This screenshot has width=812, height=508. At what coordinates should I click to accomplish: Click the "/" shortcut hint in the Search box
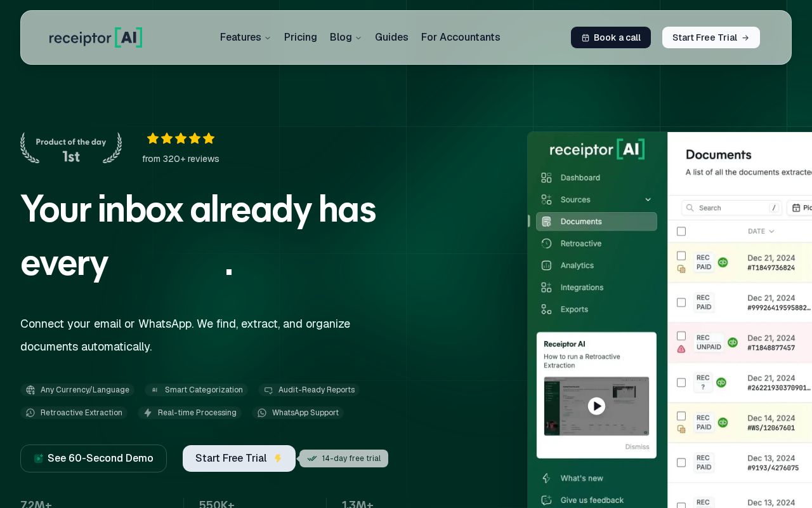tap(773, 208)
